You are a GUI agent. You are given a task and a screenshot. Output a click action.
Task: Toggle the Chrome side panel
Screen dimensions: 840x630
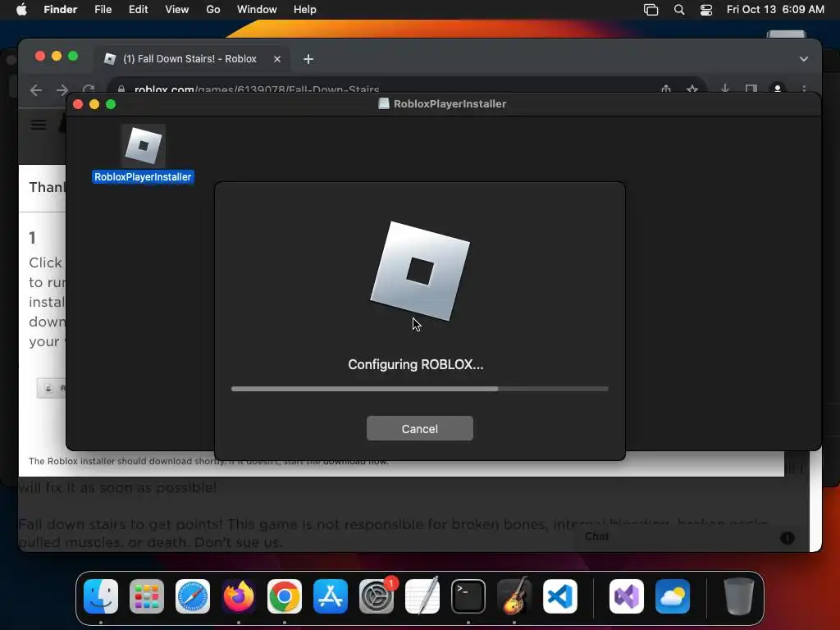[751, 89]
